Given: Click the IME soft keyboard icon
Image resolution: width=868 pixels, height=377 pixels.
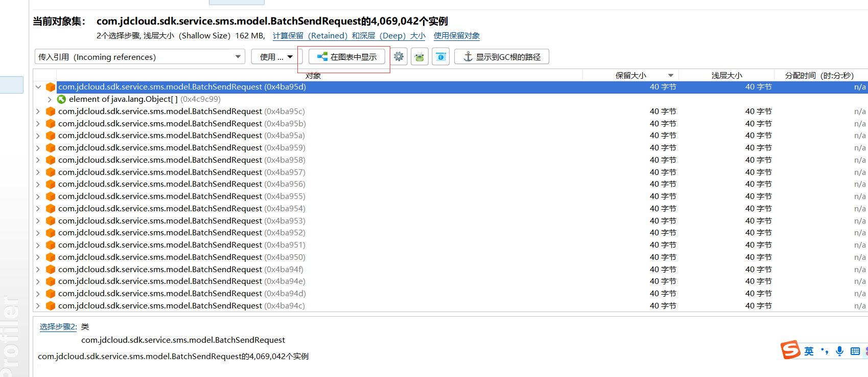Looking at the screenshot, I should tap(855, 351).
